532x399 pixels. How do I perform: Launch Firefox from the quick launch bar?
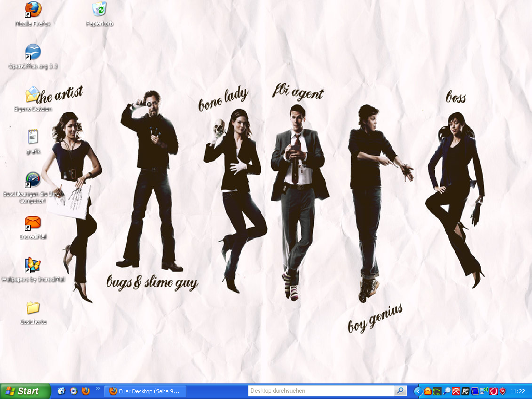pos(86,391)
